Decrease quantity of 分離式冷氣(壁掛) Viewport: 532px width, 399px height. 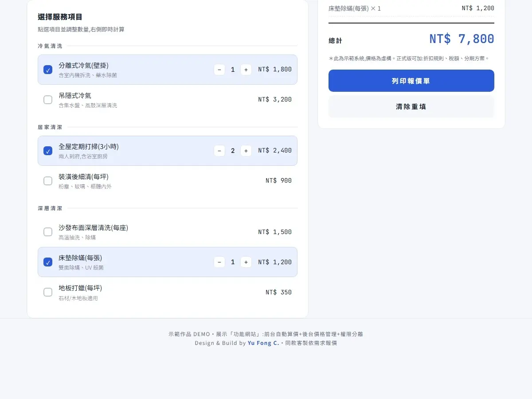[219, 70]
